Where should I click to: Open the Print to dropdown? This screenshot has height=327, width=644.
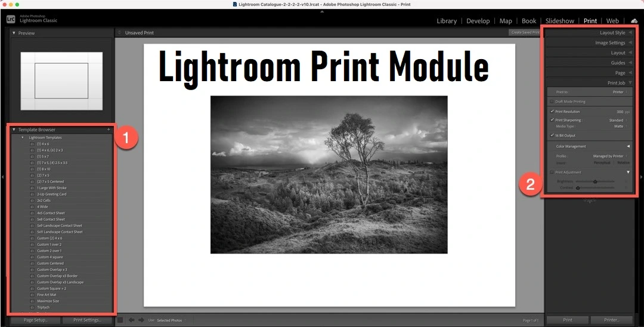[x=620, y=92]
